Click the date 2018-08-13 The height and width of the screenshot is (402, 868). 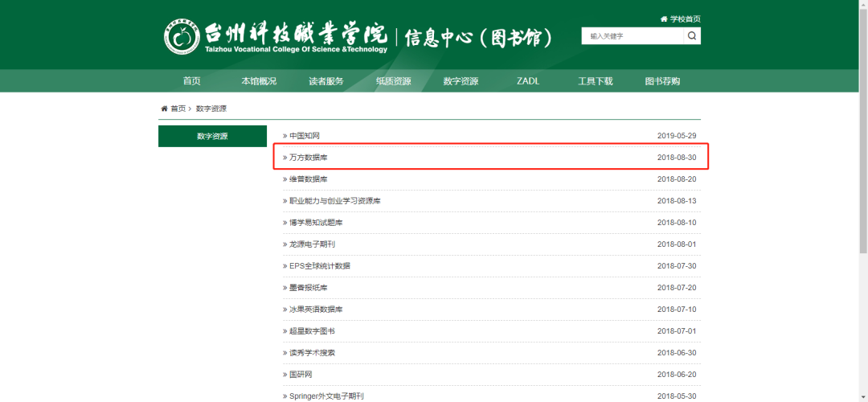coord(677,201)
